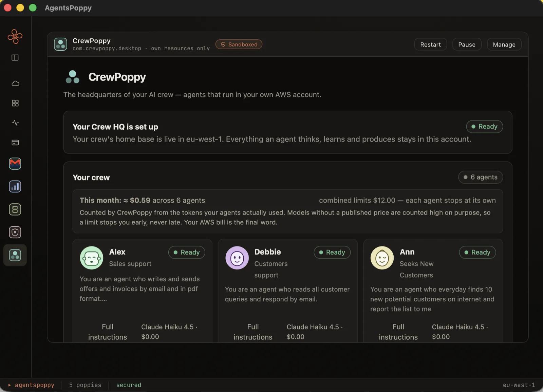Click the 'This month: ≈ $0.59' text
Viewport: 543px width, 392px height.
pos(115,200)
